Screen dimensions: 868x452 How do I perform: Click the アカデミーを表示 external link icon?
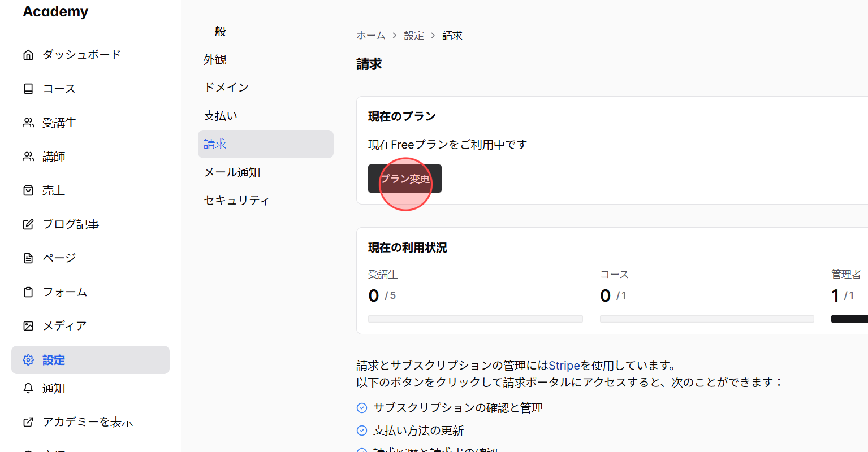coord(28,421)
